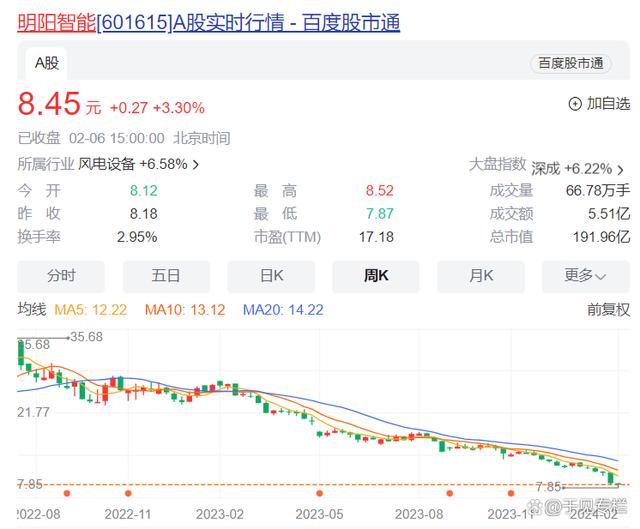The width and height of the screenshot is (640, 529).
Task: Click the MA20: 14.22 indicator label
Action: (x=283, y=310)
